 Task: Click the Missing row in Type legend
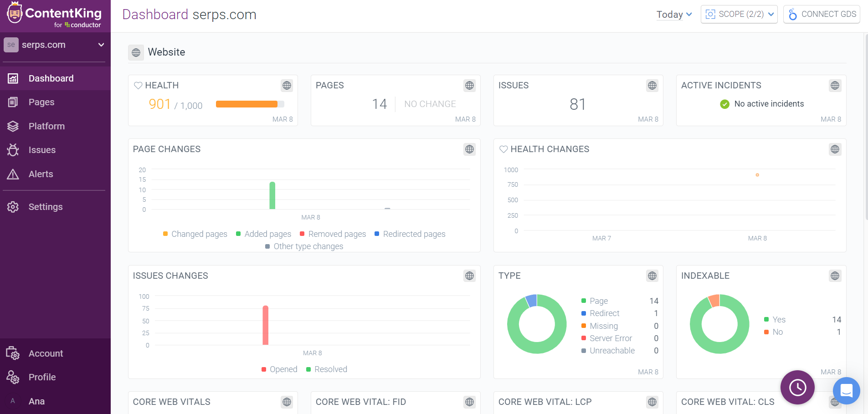(x=620, y=326)
